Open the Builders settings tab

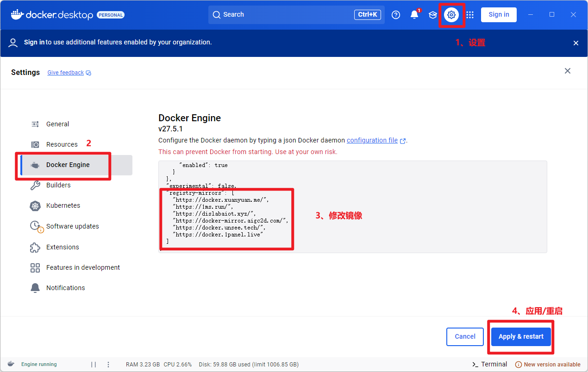[x=76, y=185]
